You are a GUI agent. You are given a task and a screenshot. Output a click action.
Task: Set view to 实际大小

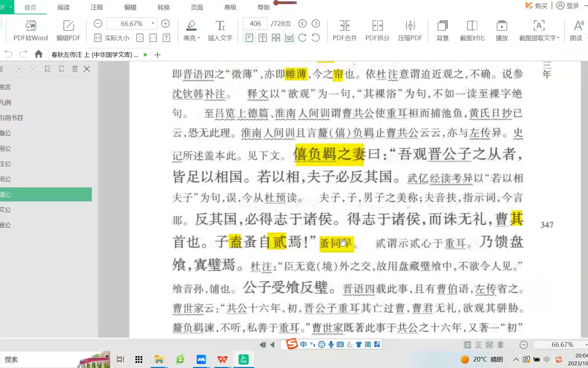(x=112, y=38)
